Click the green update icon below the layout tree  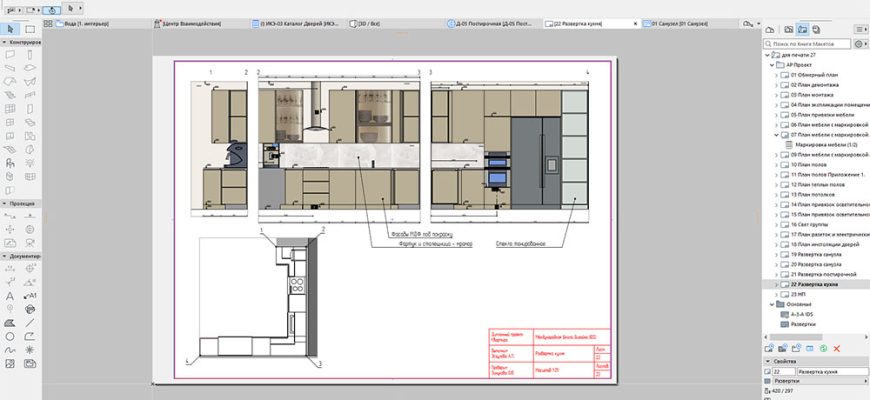coord(823,348)
